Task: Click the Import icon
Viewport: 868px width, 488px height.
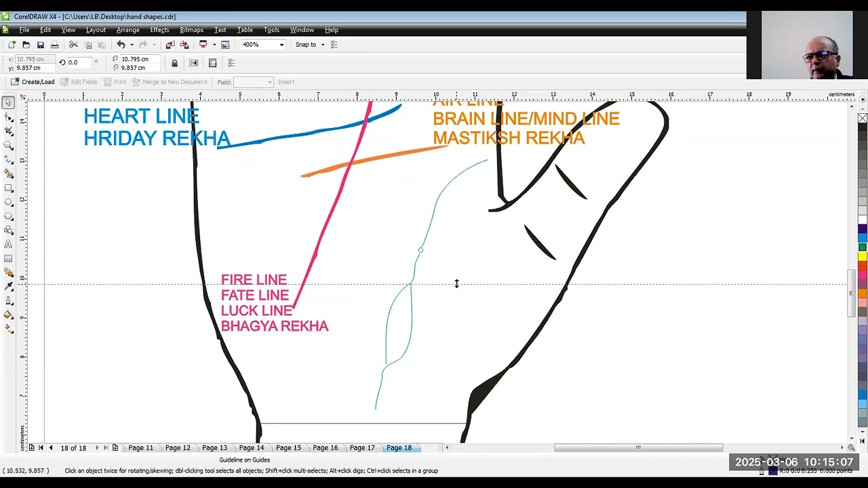Action: 170,45
